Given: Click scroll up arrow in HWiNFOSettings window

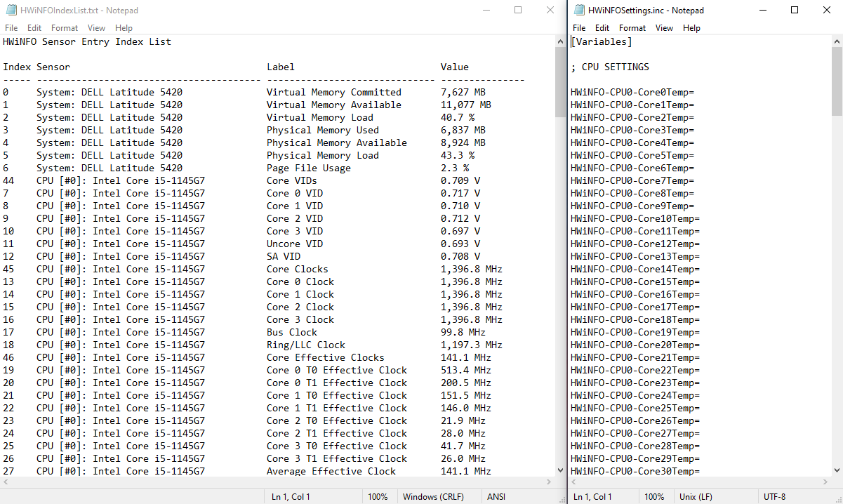Looking at the screenshot, I should (837, 41).
